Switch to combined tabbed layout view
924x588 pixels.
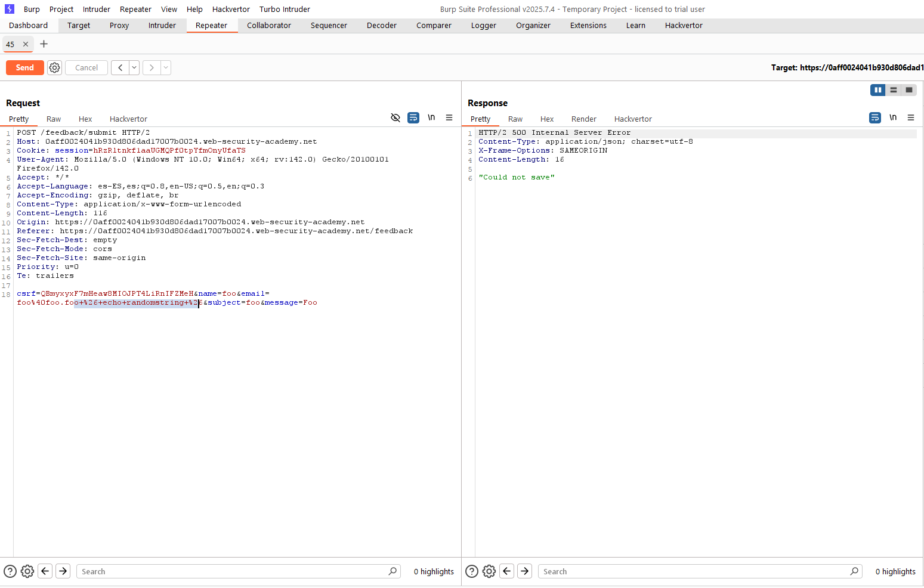[x=908, y=90]
